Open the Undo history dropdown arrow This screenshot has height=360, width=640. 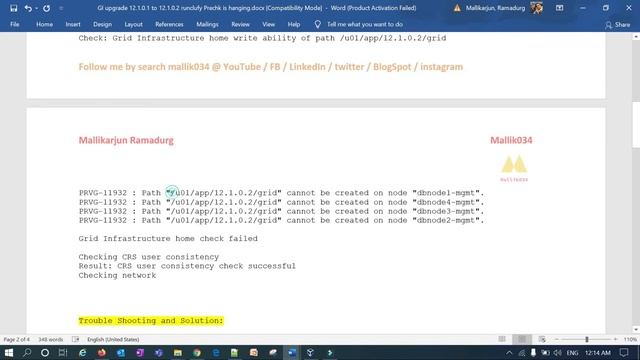36,8
